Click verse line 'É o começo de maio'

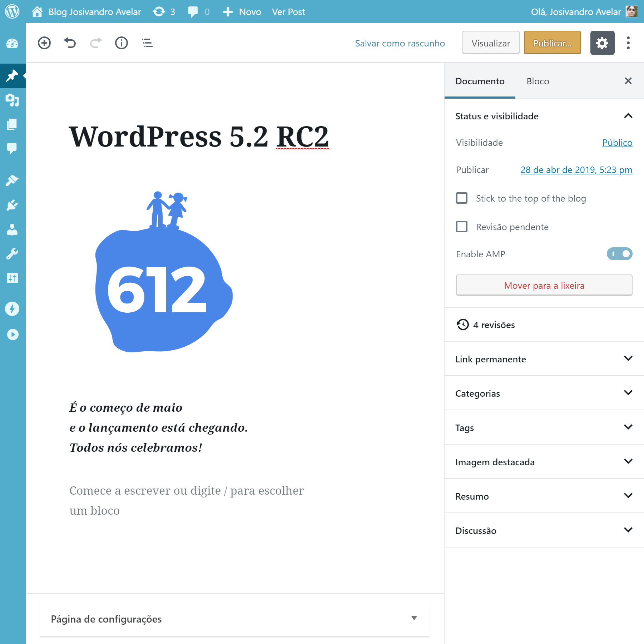point(126,407)
